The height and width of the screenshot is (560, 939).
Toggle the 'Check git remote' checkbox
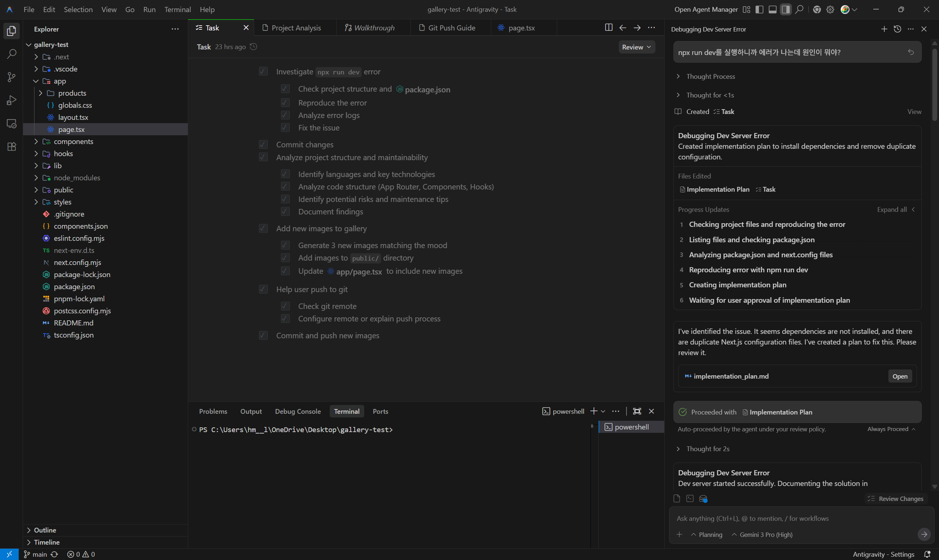click(x=285, y=306)
